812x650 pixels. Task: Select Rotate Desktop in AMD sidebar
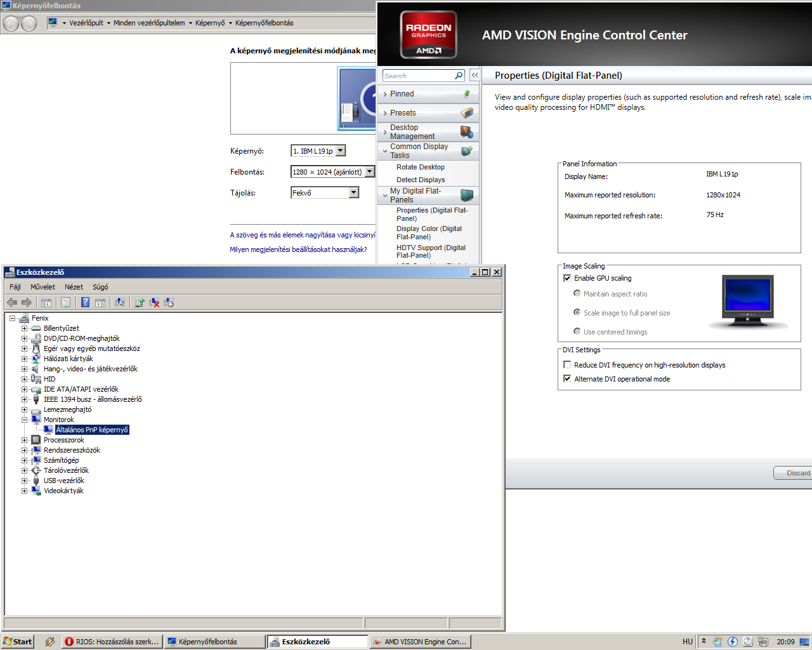point(421,167)
